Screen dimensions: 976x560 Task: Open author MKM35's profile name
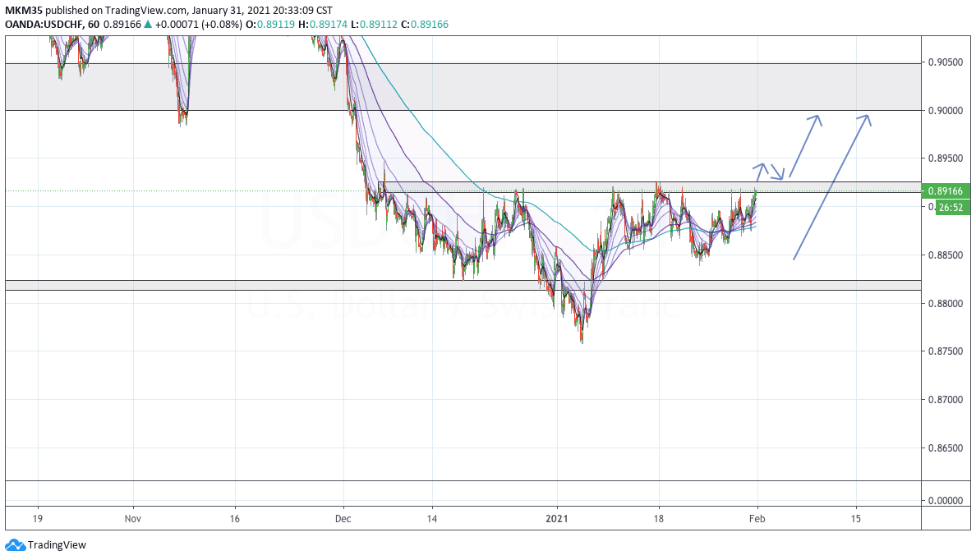pos(24,11)
